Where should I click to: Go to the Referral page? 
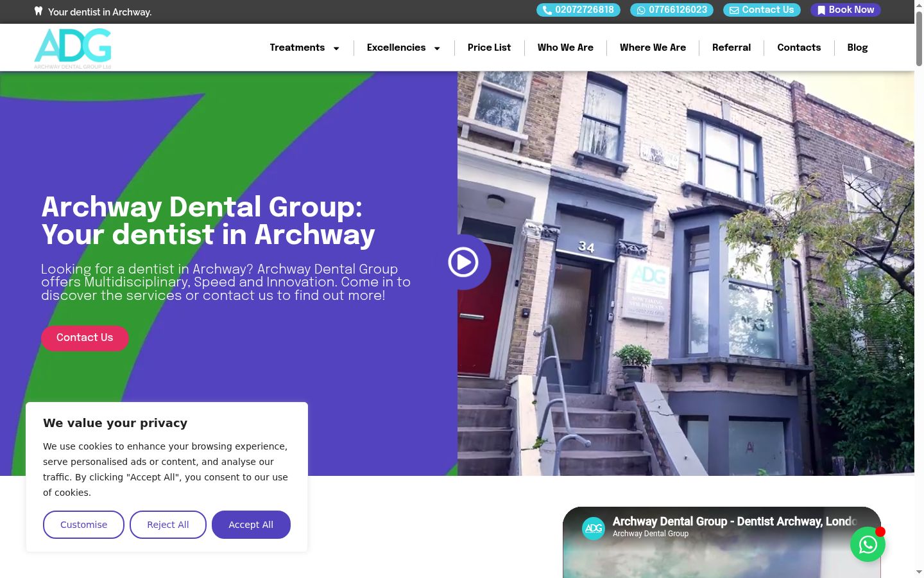tap(732, 48)
